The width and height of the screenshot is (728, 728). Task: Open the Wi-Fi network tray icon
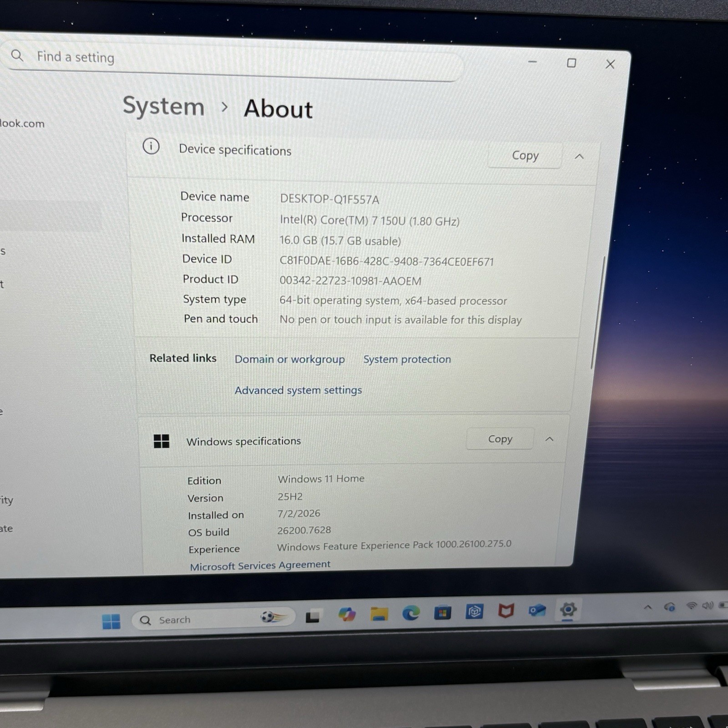[x=692, y=606]
